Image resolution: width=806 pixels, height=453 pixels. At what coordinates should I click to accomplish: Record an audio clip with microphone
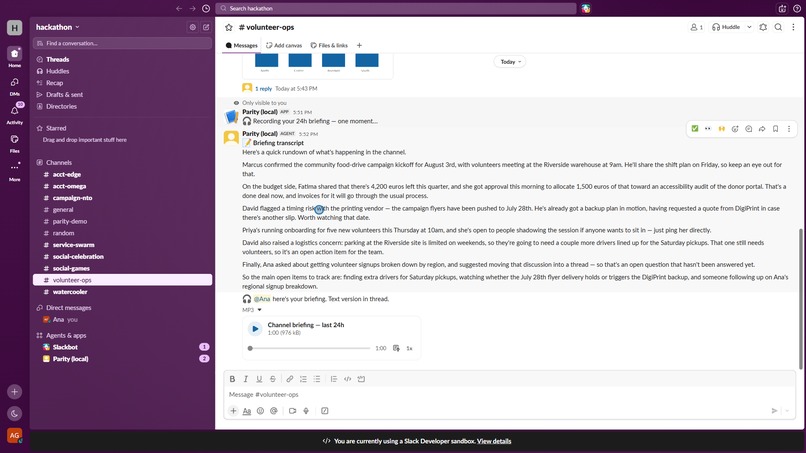[306, 411]
